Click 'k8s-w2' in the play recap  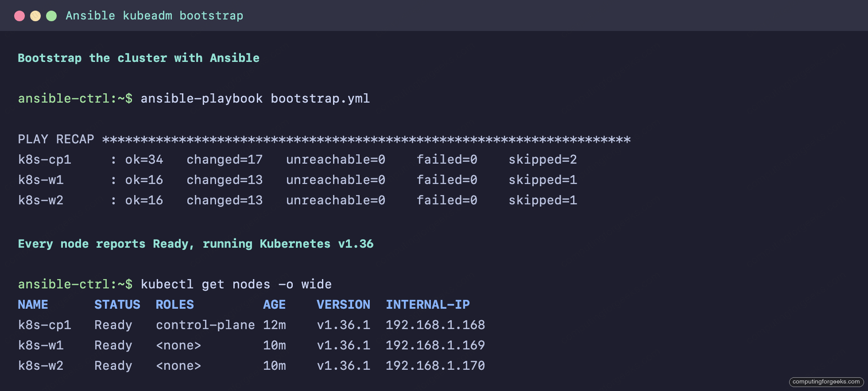click(41, 200)
